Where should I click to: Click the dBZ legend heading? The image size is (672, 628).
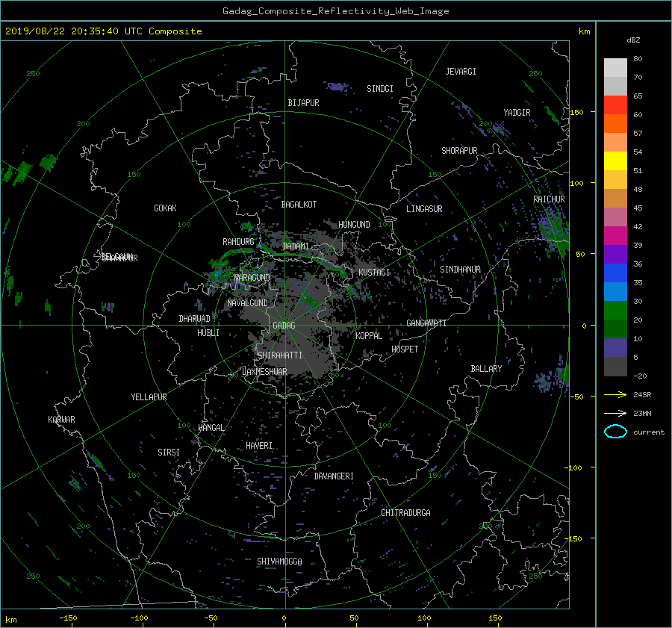(633, 40)
